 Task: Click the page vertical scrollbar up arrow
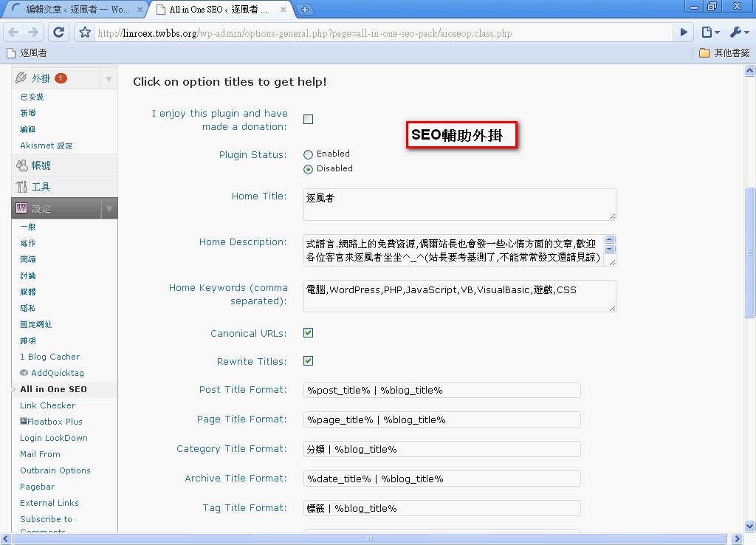pos(749,71)
